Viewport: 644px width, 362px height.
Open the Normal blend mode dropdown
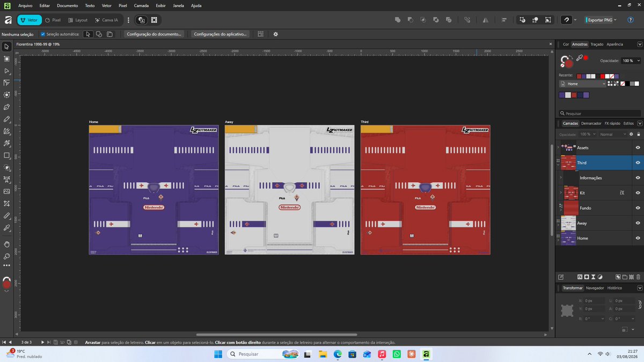613,134
